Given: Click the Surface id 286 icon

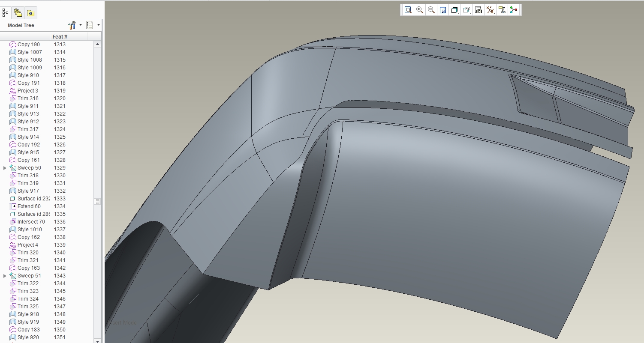Looking at the screenshot, I should (13, 214).
